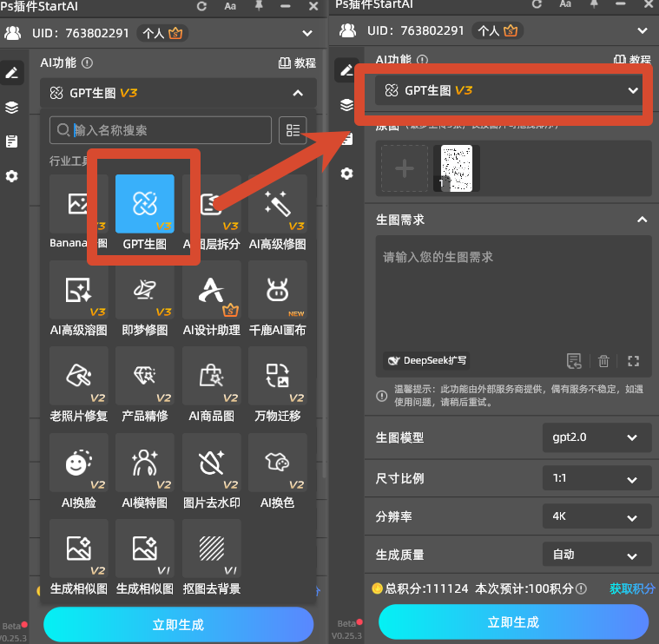Open the 千鹿AI画布 tool
This screenshot has width=659, height=644.
277,290
